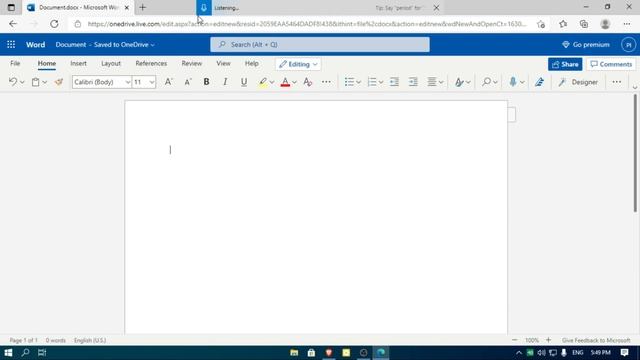640x360 pixels.
Task: Open the Designer pane
Action: 578,82
